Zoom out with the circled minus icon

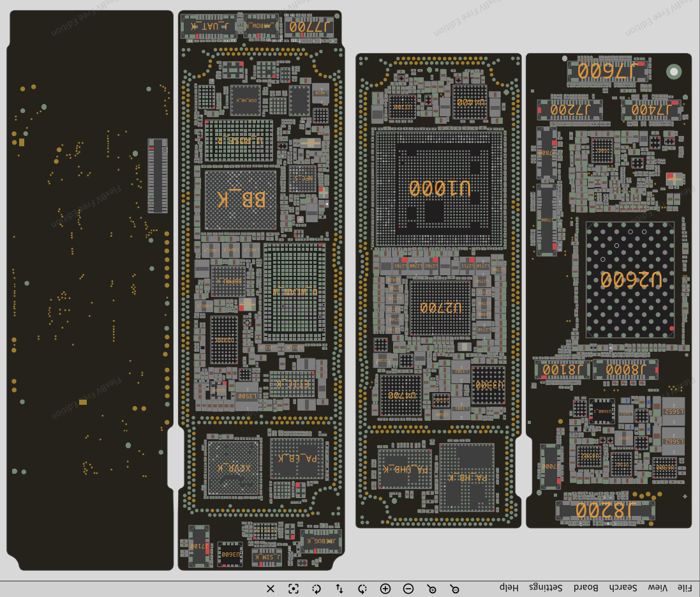click(x=408, y=589)
